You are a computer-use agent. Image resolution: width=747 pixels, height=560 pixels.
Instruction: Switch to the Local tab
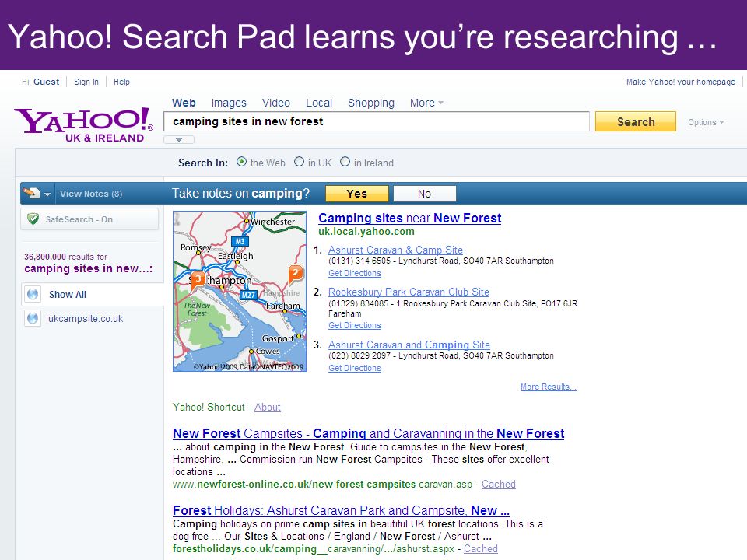point(319,103)
